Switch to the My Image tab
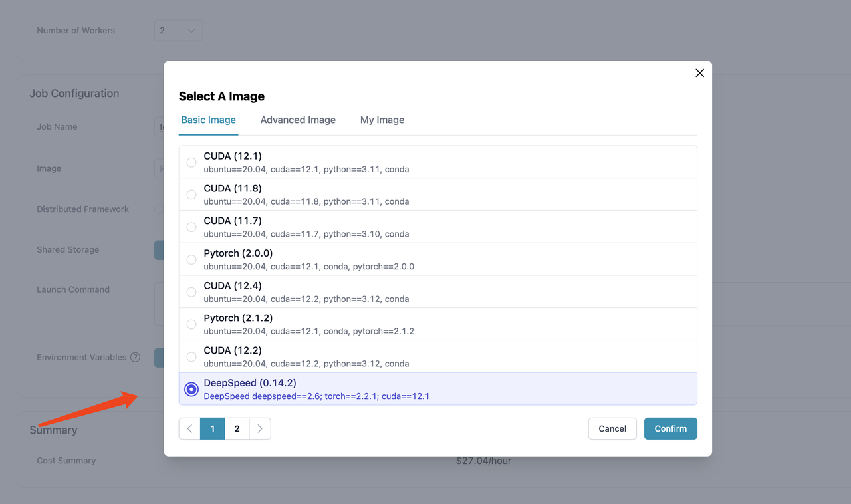Viewport: 851px width, 504px height. pos(382,120)
